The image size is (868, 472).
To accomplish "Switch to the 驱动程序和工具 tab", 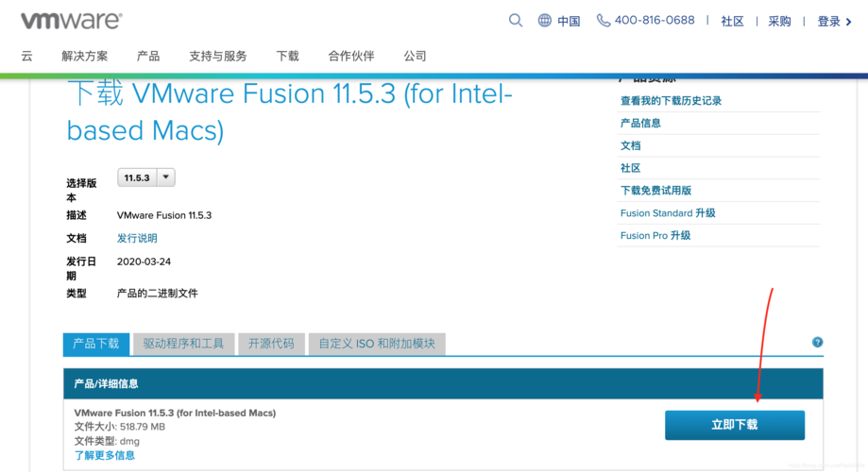I will pyautogui.click(x=184, y=344).
